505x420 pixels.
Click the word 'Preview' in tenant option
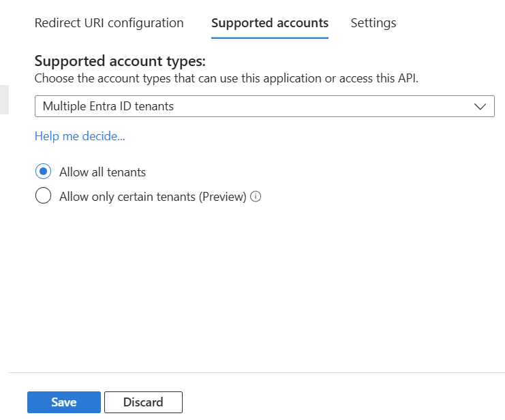[x=222, y=197]
